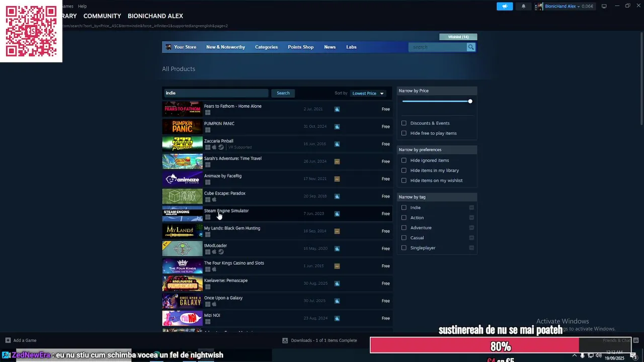Screen dimensions: 644x362
Task: Open the News tab
Action: [330, 47]
